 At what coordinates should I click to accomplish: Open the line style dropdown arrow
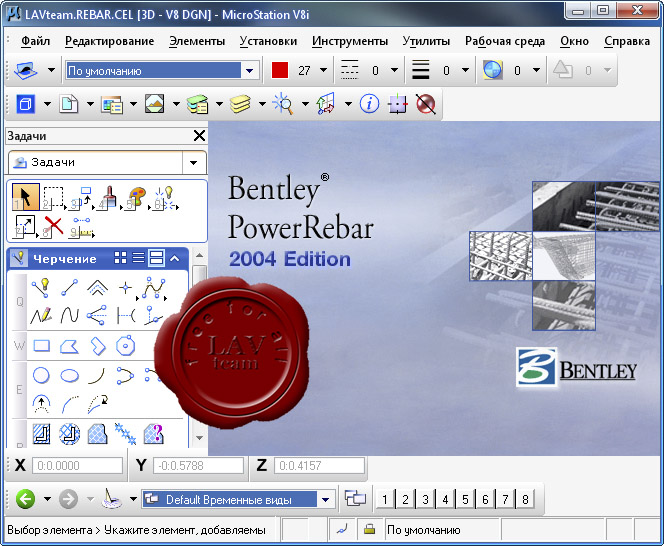pyautogui.click(x=394, y=70)
